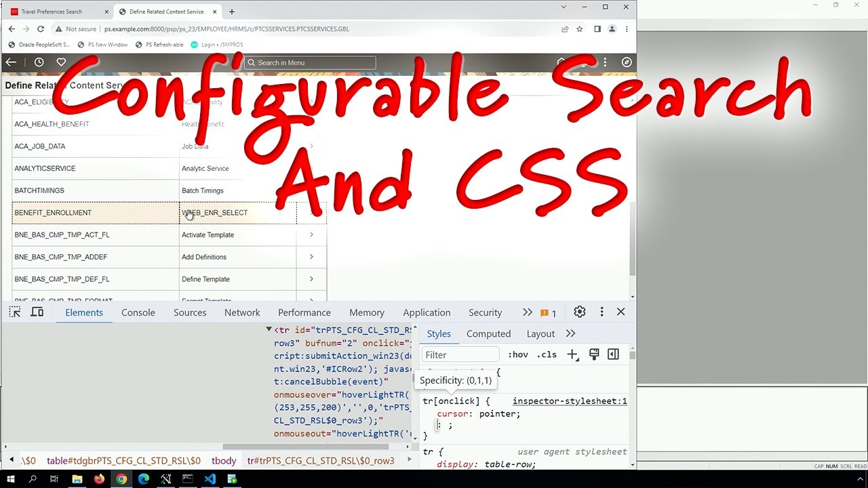The height and width of the screenshot is (488, 868).
Task: Open the Chrome profile avatar
Action: (612, 29)
